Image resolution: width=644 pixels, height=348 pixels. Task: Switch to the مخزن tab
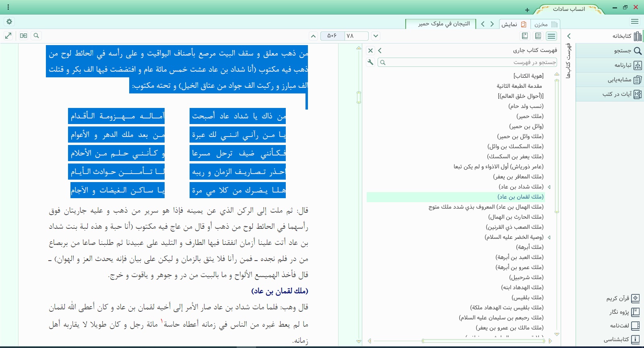pos(546,24)
